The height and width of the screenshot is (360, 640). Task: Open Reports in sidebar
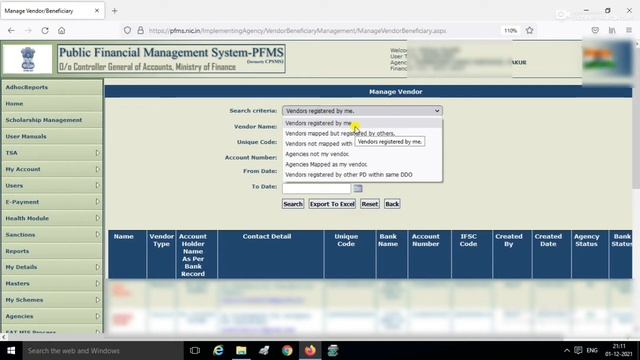pos(52,251)
